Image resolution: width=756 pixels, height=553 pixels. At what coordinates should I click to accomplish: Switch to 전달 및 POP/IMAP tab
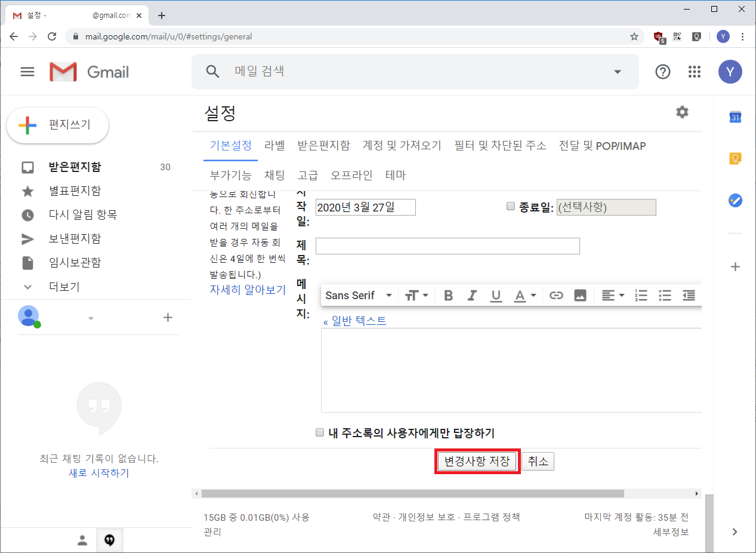[x=602, y=146]
